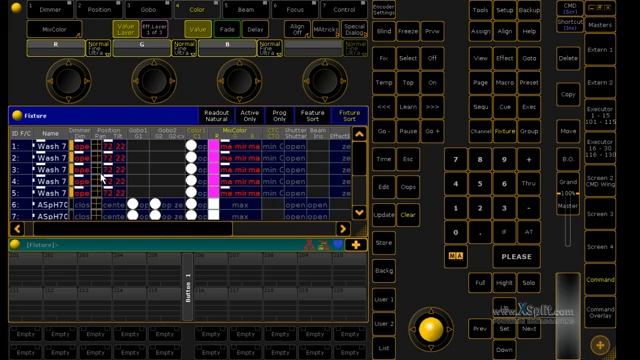The height and width of the screenshot is (360, 640).
Task: Click the Backup key
Action: [529, 10]
